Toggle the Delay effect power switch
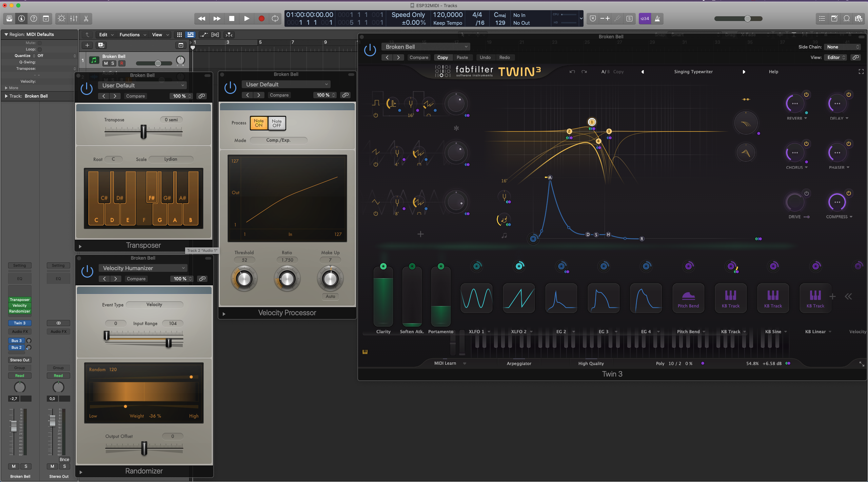Viewport: 868px width, 482px height. [849, 95]
